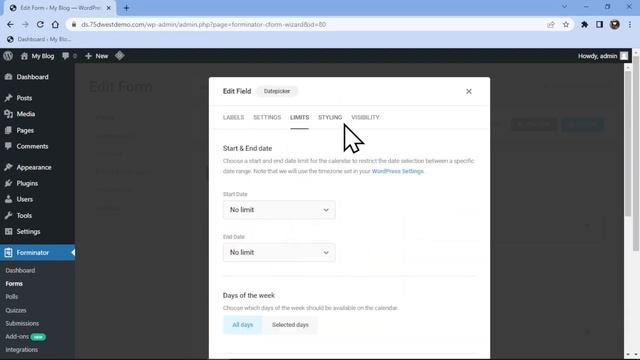Open Comments in sidebar
Image resolution: width=640 pixels, height=360 pixels.
point(32,146)
